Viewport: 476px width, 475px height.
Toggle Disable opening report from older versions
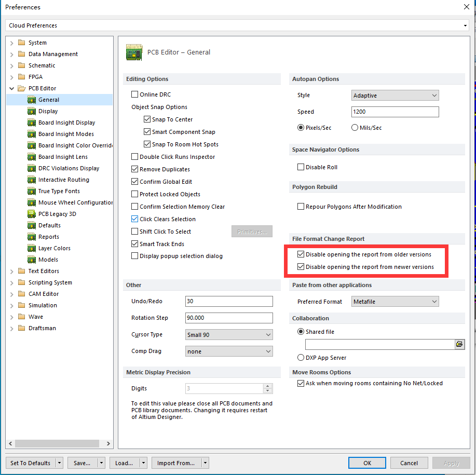pyautogui.click(x=301, y=254)
